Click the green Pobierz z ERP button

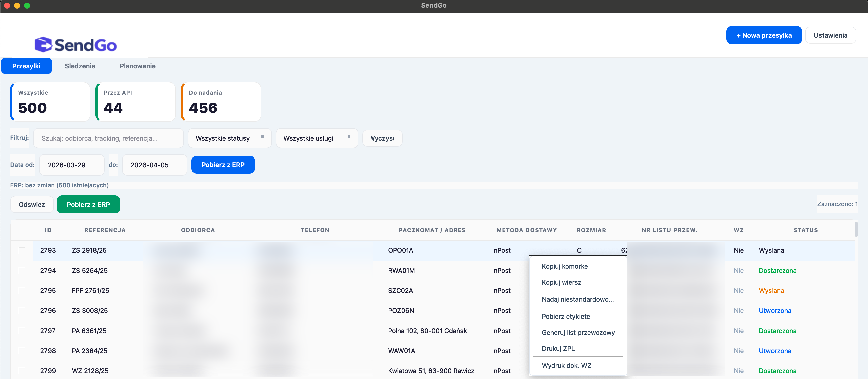click(x=88, y=204)
